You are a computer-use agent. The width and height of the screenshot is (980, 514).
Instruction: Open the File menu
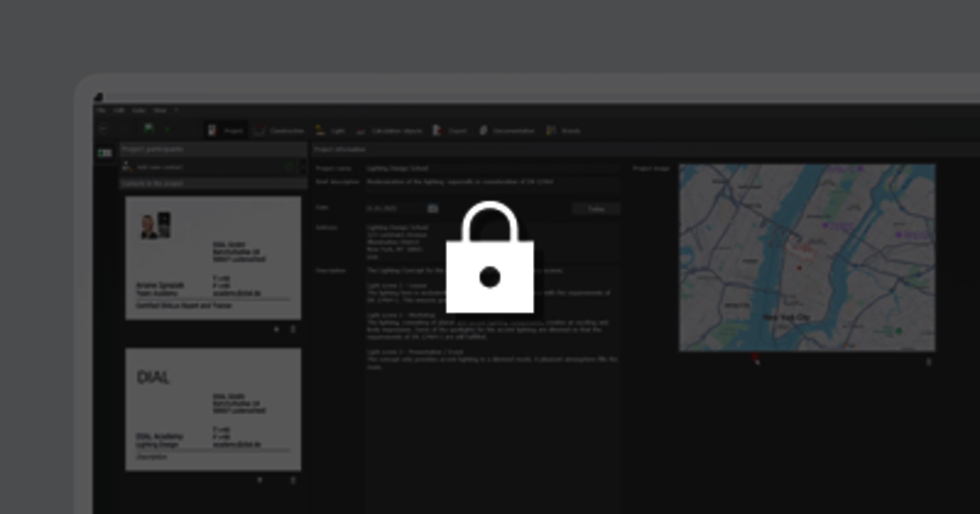click(x=101, y=111)
